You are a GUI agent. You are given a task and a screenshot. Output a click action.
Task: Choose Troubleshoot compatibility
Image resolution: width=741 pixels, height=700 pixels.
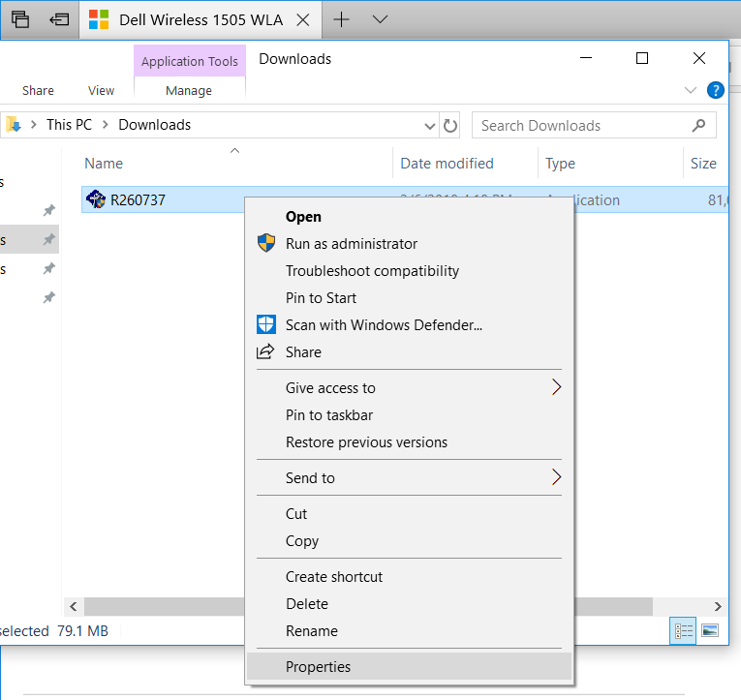pos(409,271)
